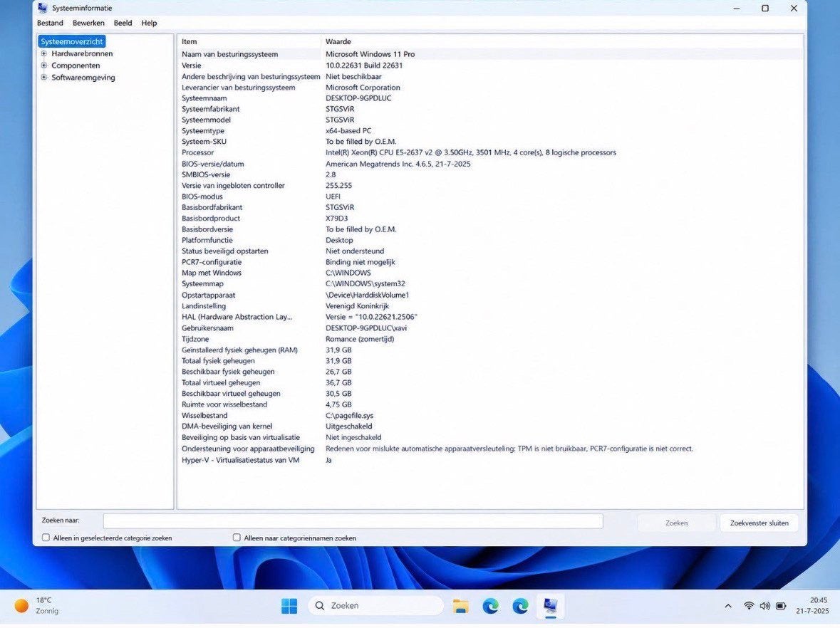Image resolution: width=840 pixels, height=628 pixels.
Task: Click the 26,7 GB available memory value
Action: (338, 372)
